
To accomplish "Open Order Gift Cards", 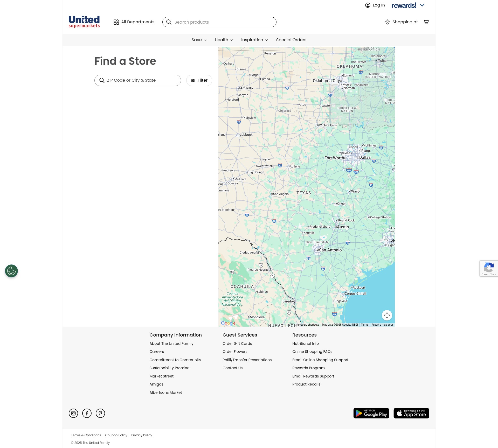I will (237, 344).
